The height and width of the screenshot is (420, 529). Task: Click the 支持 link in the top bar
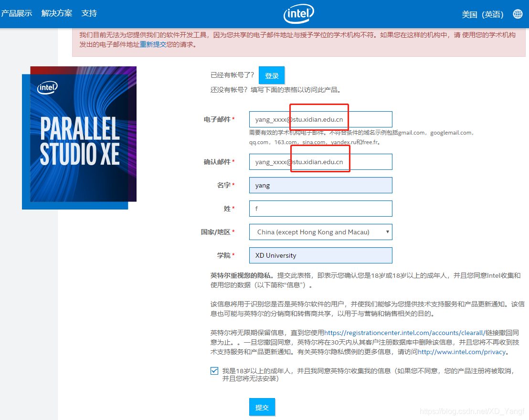point(89,13)
